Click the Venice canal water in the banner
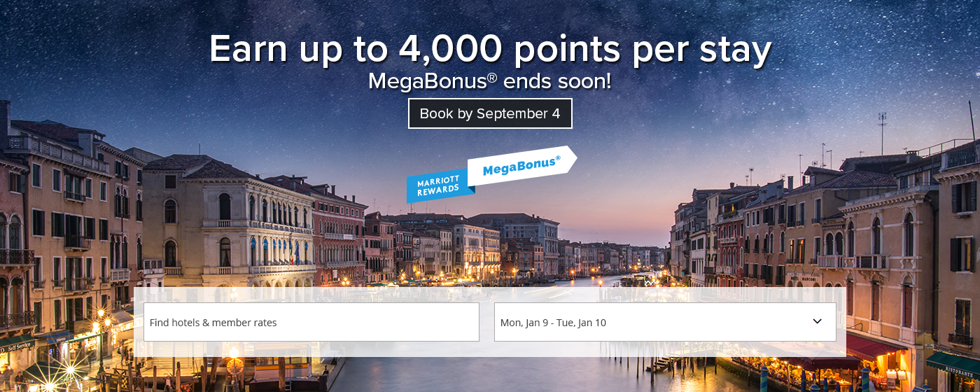 click(490, 374)
